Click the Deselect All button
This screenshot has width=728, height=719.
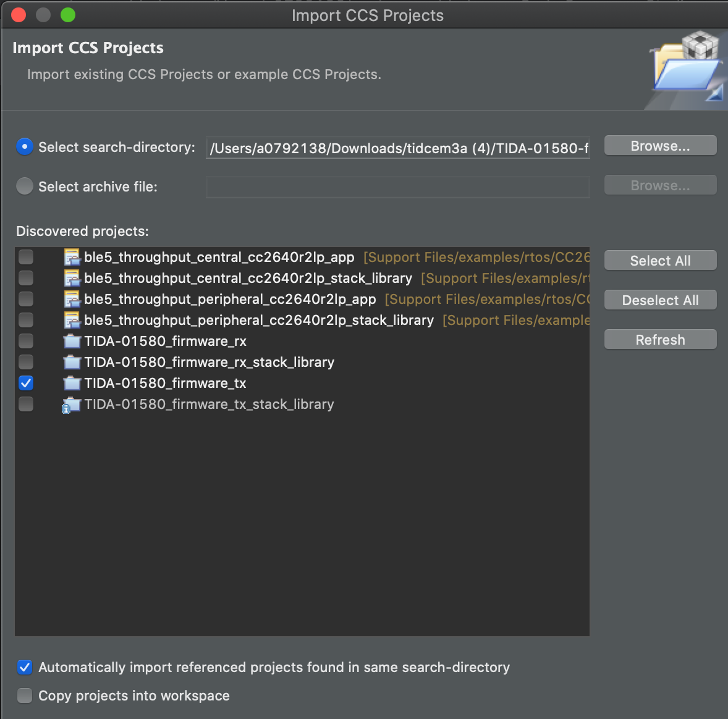click(x=660, y=300)
